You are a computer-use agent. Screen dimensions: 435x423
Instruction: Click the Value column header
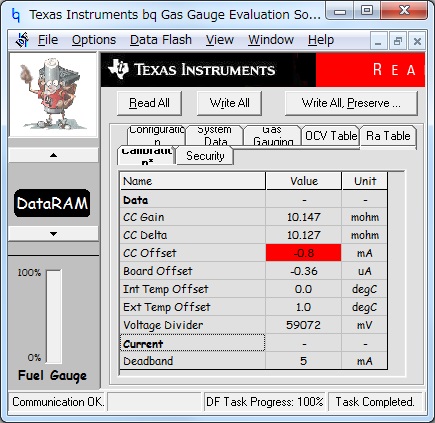[304, 181]
